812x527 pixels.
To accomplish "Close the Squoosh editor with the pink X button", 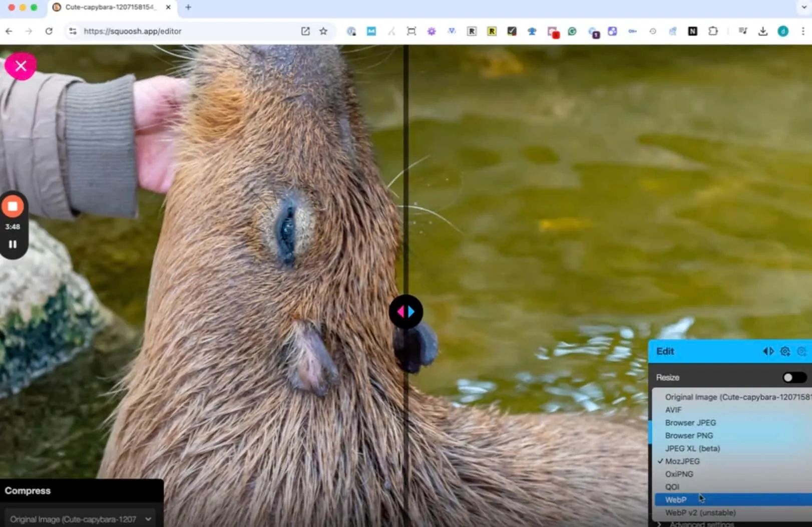I will point(21,66).
